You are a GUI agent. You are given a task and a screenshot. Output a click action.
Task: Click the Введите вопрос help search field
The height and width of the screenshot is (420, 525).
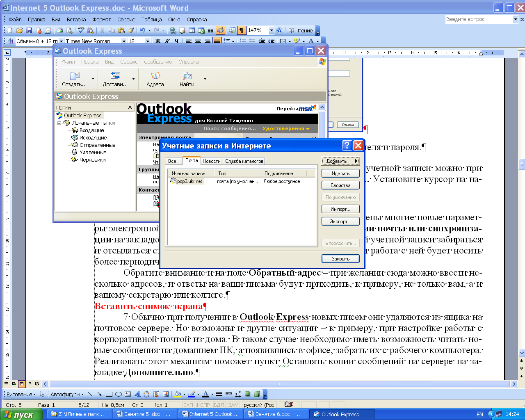(x=479, y=19)
